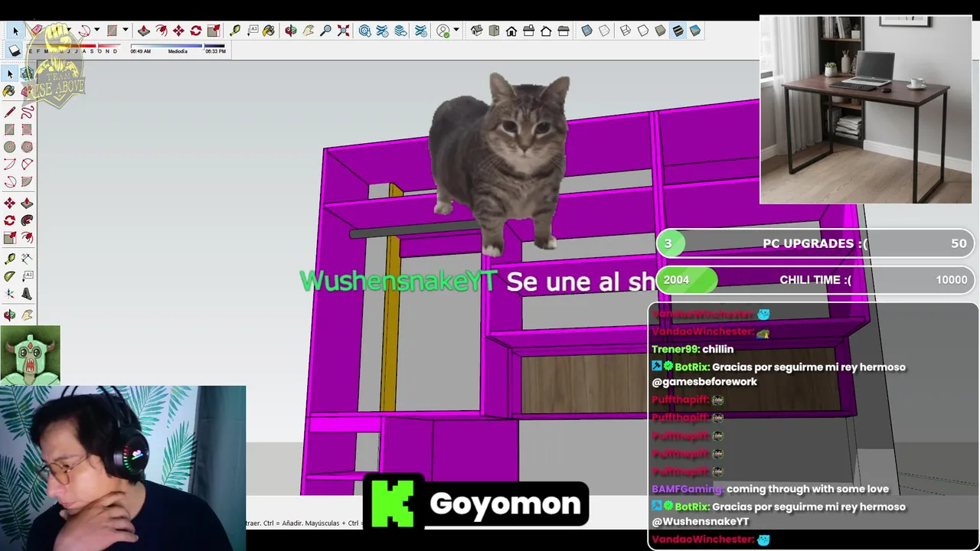Switch to Right view
The image size is (980, 551).
[528, 31]
